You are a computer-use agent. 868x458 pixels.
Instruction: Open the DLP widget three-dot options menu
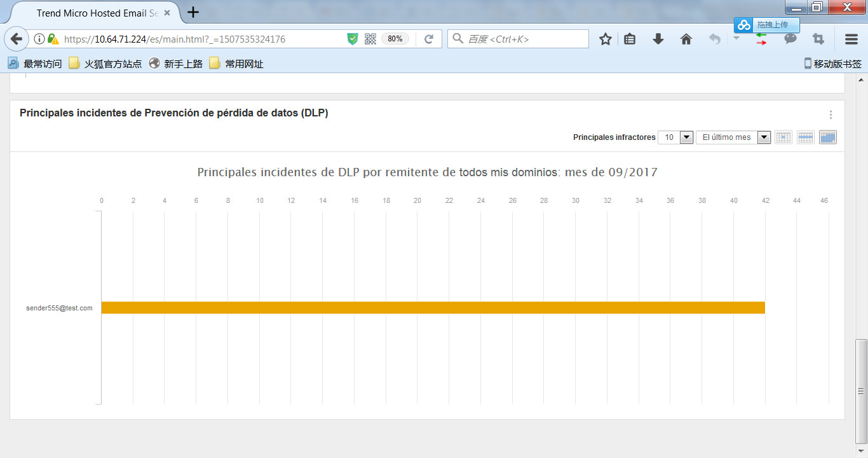tap(831, 115)
